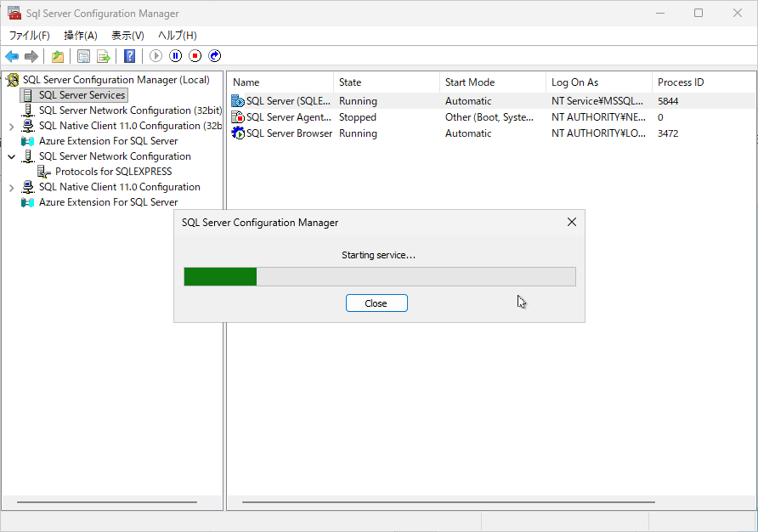Click the SQL Server Agent service icon
Image resolution: width=758 pixels, height=532 pixels.
[238, 117]
